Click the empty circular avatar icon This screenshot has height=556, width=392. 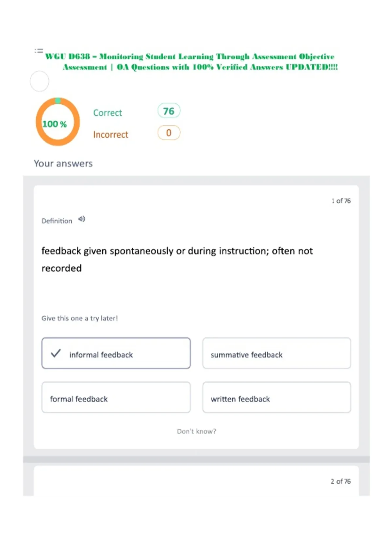coord(40,81)
